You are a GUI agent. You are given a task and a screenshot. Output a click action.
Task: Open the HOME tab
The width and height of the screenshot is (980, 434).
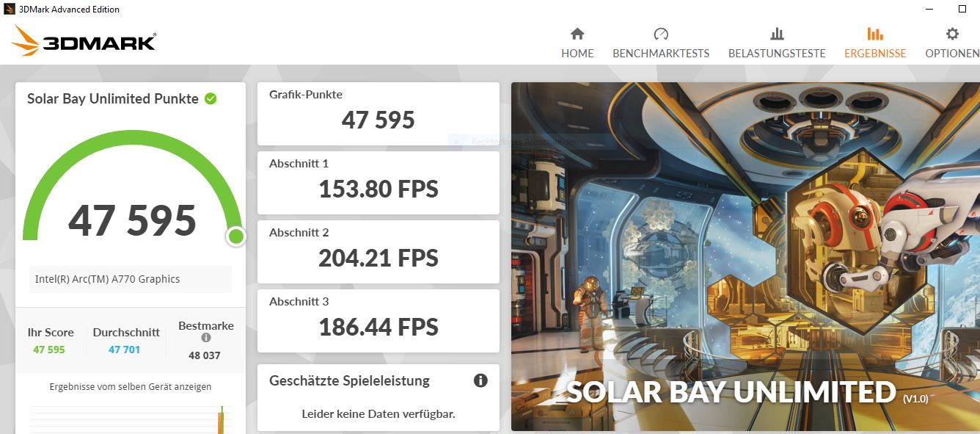pos(577,53)
